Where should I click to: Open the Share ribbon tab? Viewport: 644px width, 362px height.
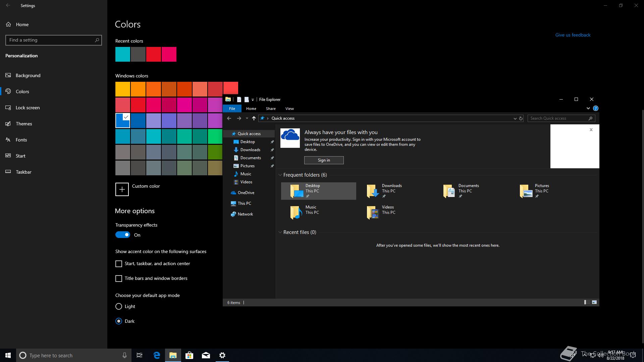coord(271,109)
